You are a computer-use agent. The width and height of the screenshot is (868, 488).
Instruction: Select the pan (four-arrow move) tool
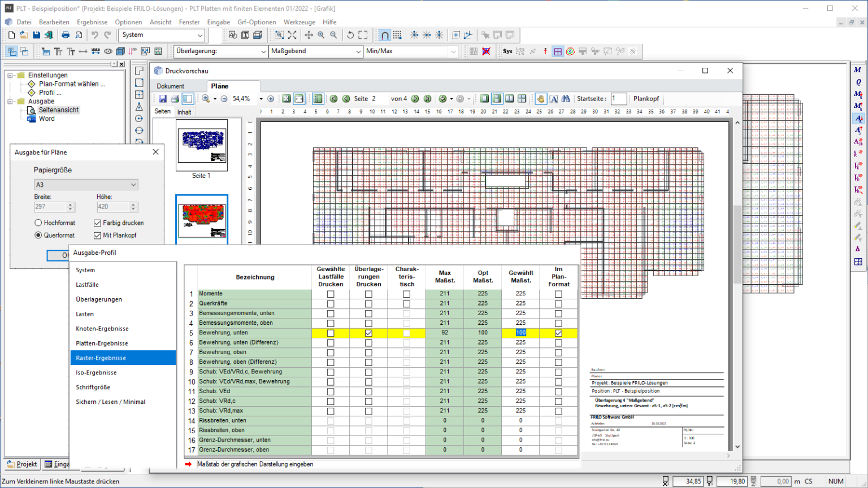tap(309, 35)
